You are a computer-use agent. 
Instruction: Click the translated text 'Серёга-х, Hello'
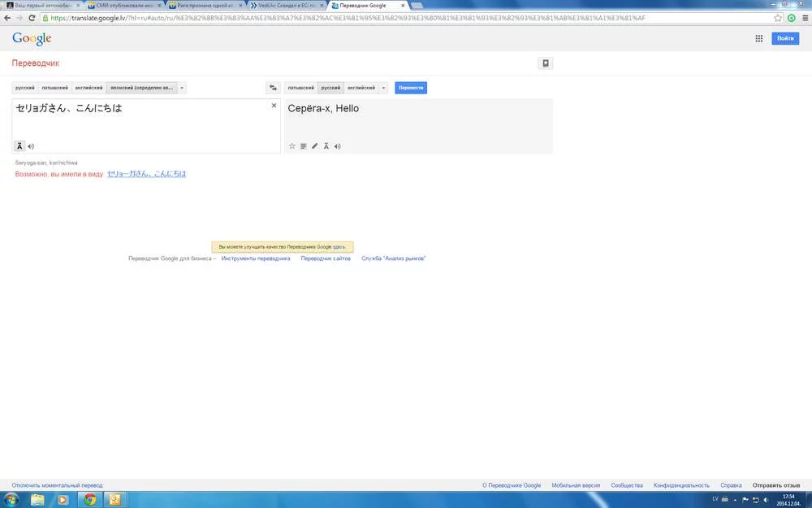[323, 108]
